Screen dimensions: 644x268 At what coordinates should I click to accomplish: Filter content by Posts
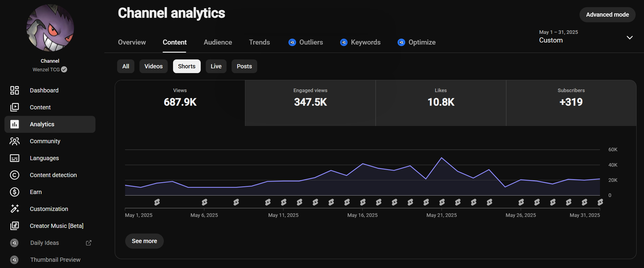244,66
